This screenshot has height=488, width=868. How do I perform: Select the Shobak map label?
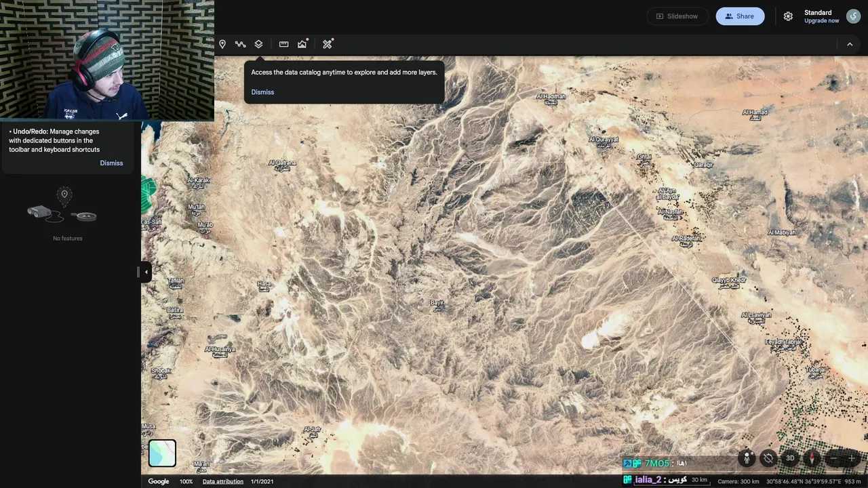161,373
